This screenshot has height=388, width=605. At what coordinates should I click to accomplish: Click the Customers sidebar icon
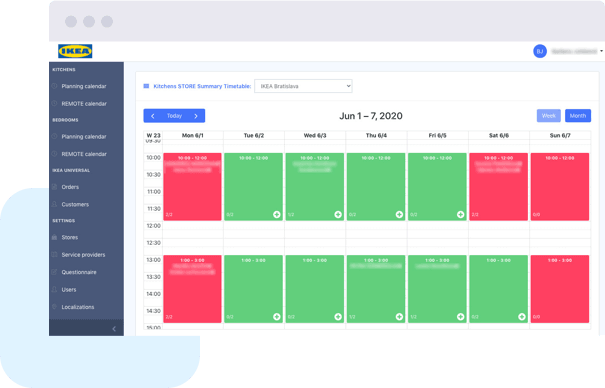coord(54,204)
